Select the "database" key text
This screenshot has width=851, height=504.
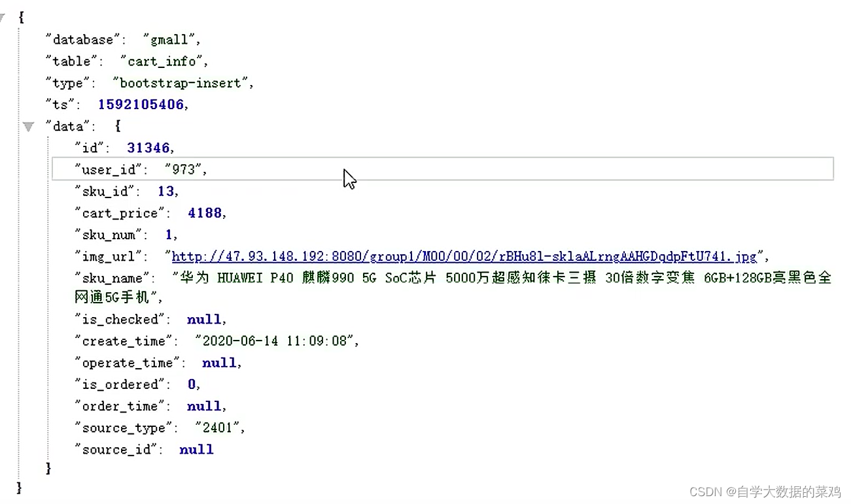coord(82,40)
